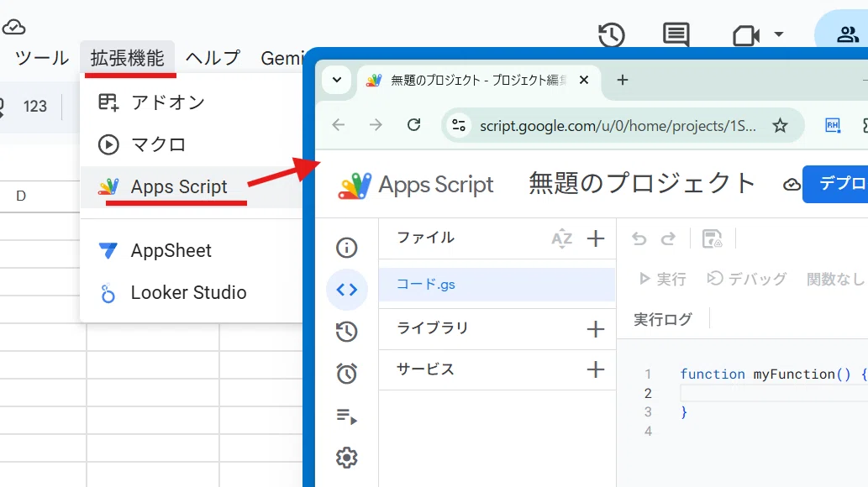Bookmark this page with star icon
This screenshot has height=487, width=868.
(x=780, y=126)
